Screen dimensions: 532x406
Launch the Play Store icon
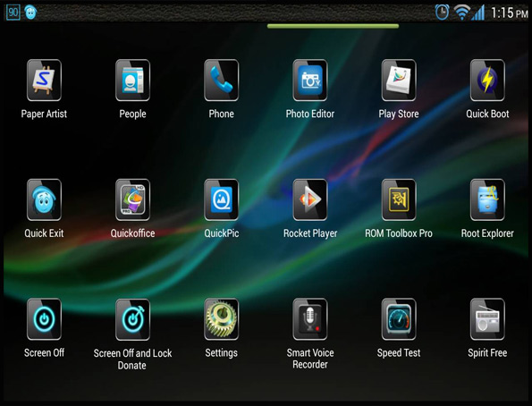(x=399, y=80)
